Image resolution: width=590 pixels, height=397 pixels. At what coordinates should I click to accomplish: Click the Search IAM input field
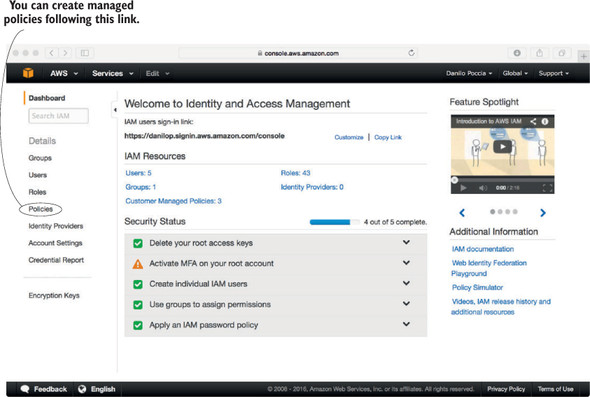(x=58, y=116)
